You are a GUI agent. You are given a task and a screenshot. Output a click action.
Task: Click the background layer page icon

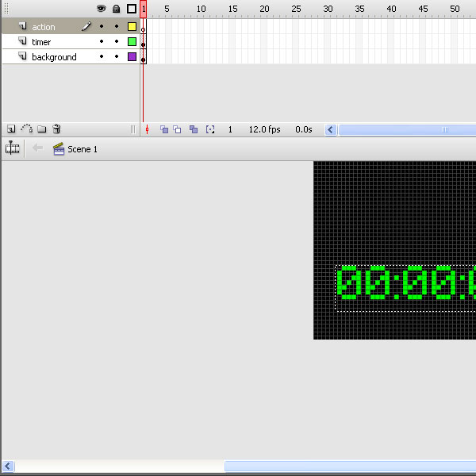click(x=23, y=56)
